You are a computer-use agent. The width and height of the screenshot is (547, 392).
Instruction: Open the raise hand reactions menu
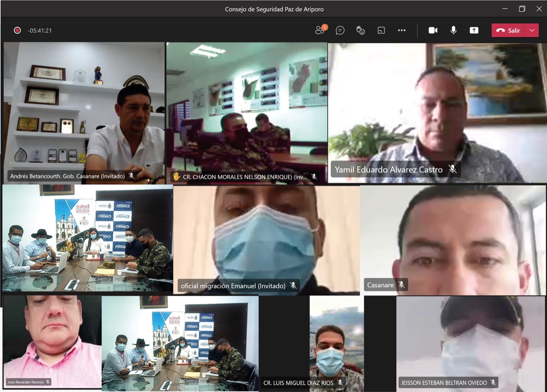(361, 30)
